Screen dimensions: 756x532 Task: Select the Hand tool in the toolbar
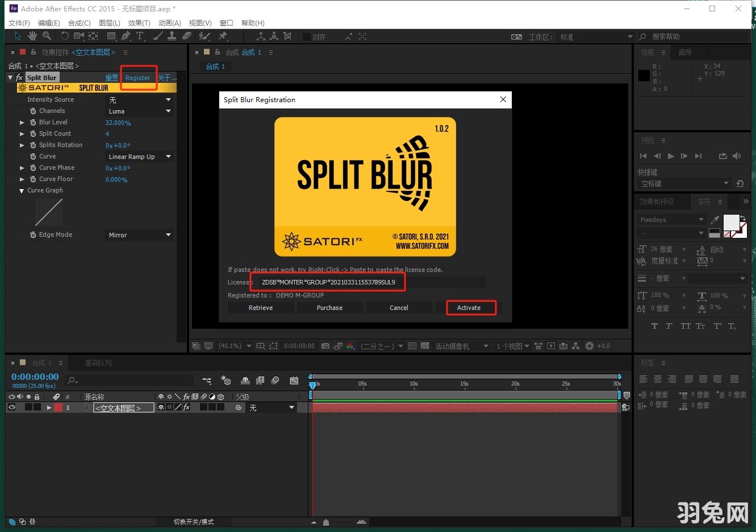click(x=32, y=36)
